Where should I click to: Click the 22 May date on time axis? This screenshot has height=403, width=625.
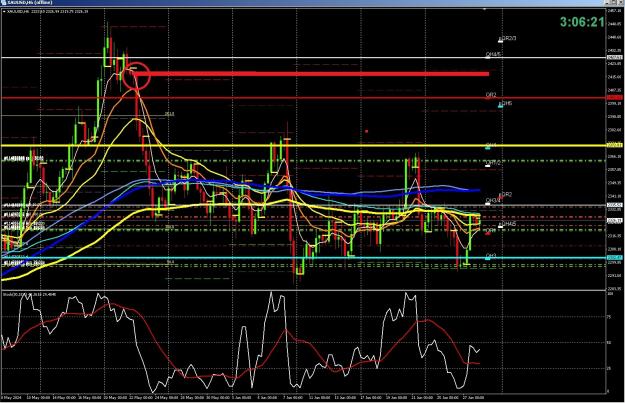pyautogui.click(x=142, y=398)
